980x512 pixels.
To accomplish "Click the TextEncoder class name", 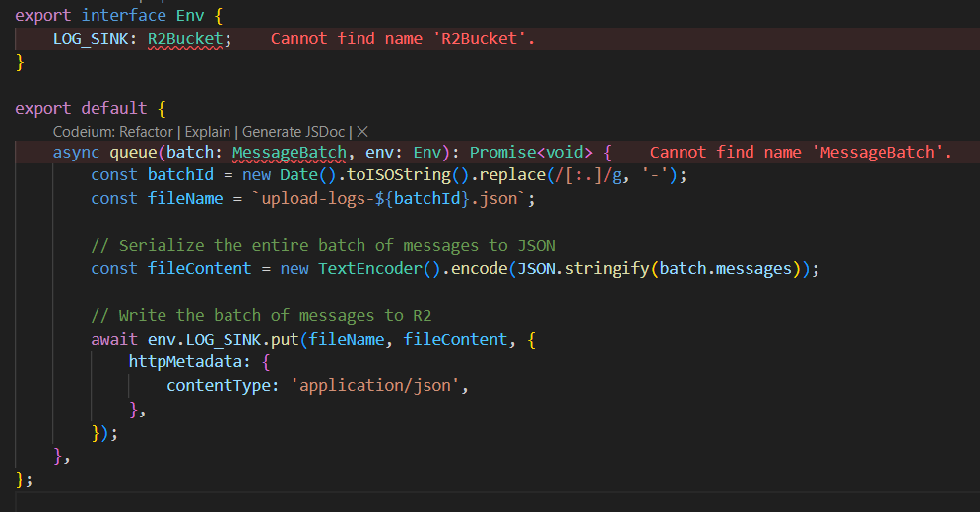I will (x=370, y=269).
